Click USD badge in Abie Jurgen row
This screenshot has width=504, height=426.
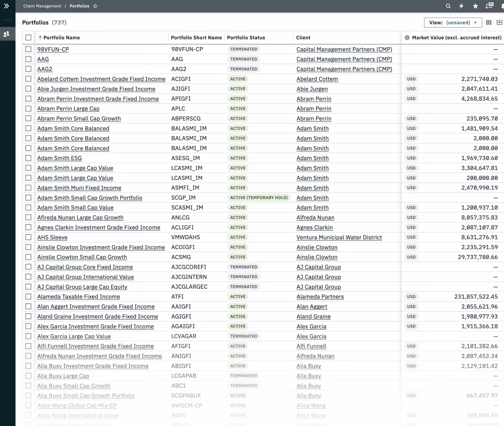[x=411, y=89]
